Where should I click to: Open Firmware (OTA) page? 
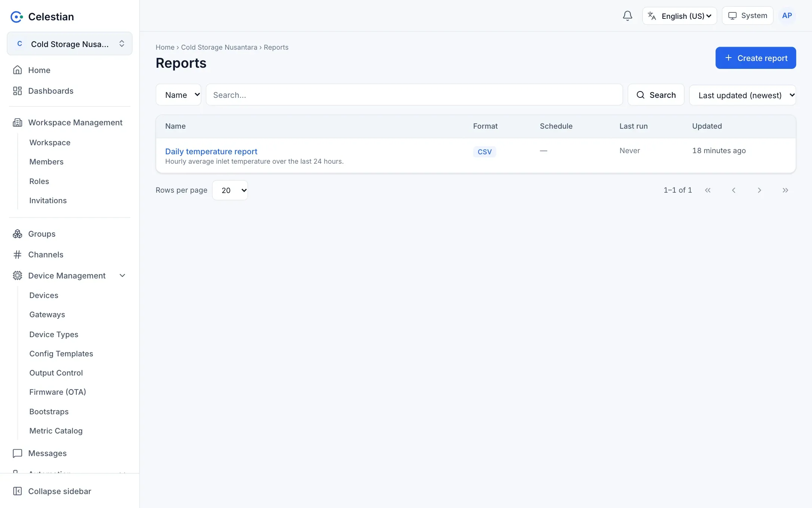58,392
